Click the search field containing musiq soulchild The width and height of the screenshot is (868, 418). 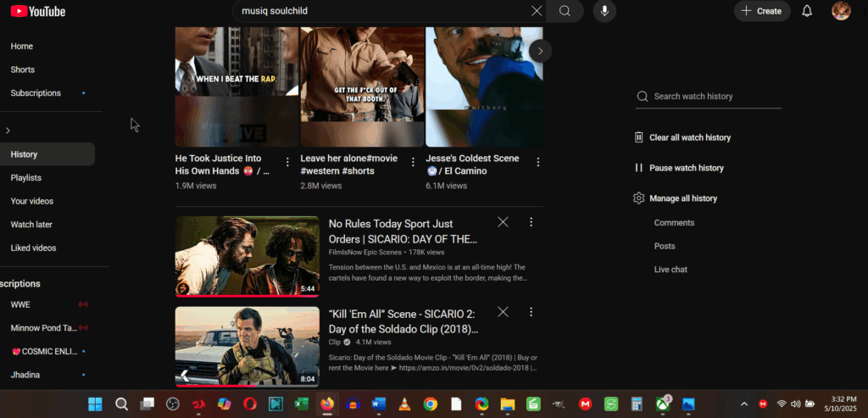(x=384, y=11)
